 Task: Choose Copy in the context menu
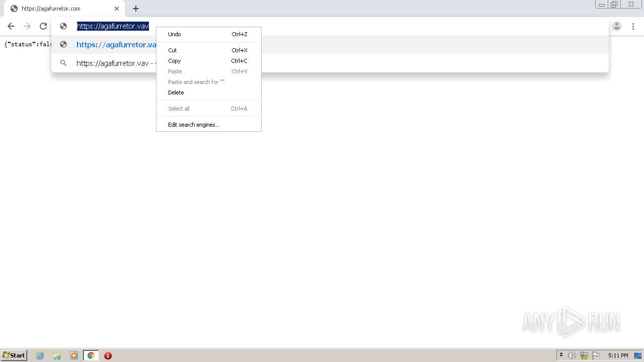pyautogui.click(x=209, y=61)
